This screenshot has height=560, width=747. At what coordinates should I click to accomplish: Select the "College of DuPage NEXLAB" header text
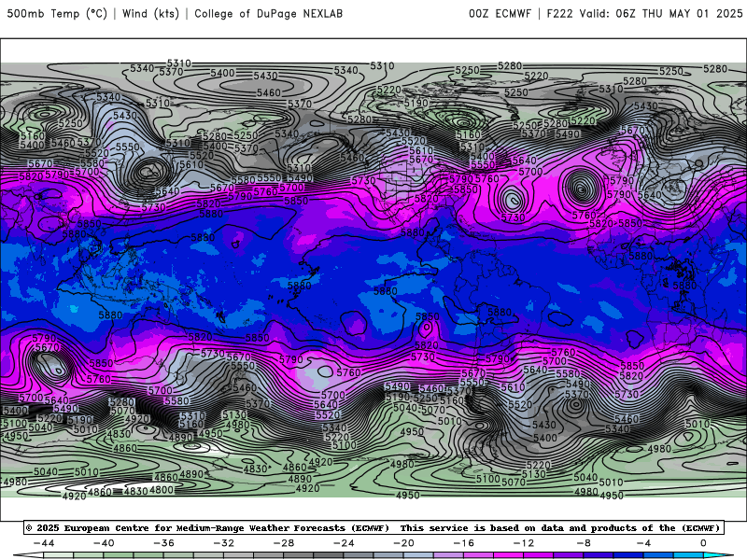tap(268, 13)
